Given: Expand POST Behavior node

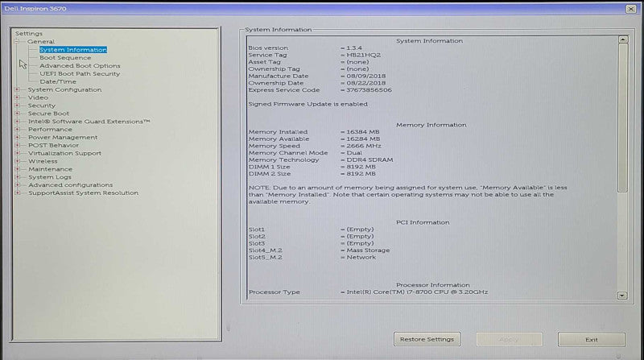Looking at the screenshot, I should [17, 145].
